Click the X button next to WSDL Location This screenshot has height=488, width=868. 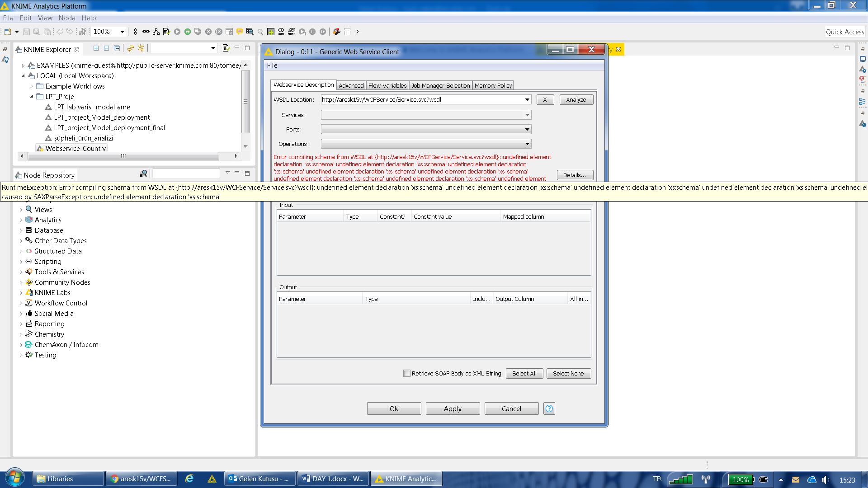click(545, 99)
